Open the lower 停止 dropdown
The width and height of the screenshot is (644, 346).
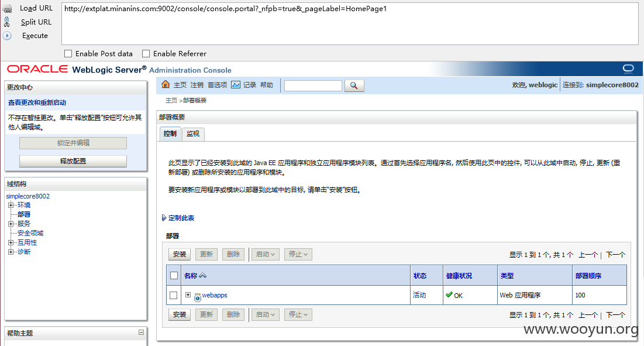pyautogui.click(x=298, y=315)
